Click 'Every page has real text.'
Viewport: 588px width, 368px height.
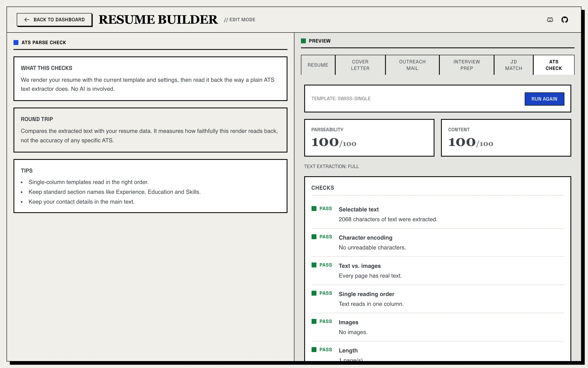(x=370, y=276)
